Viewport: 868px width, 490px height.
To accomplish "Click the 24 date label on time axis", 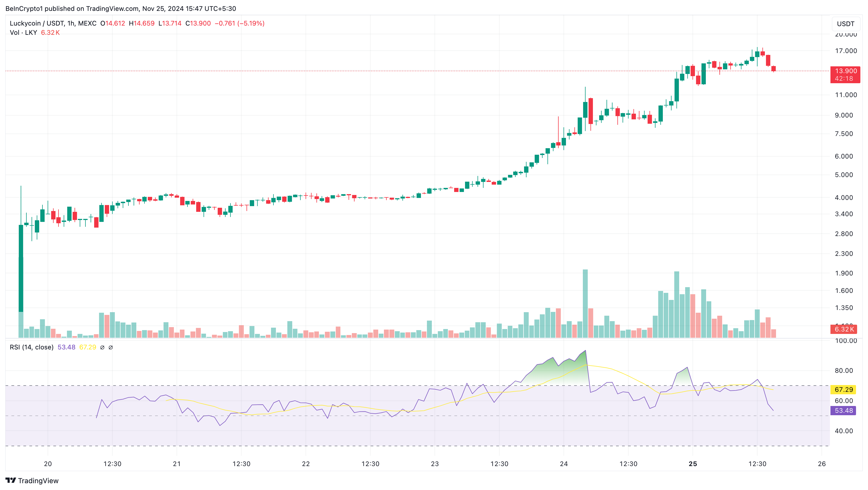I will [x=564, y=464].
